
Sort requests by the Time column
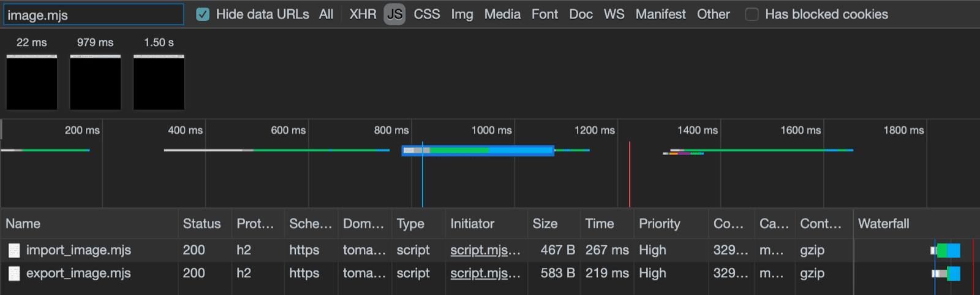599,224
